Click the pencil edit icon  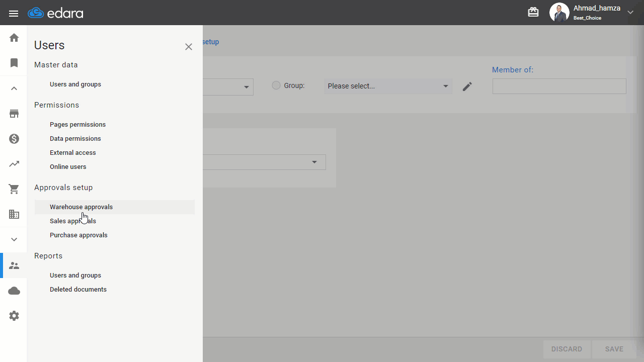tap(467, 86)
